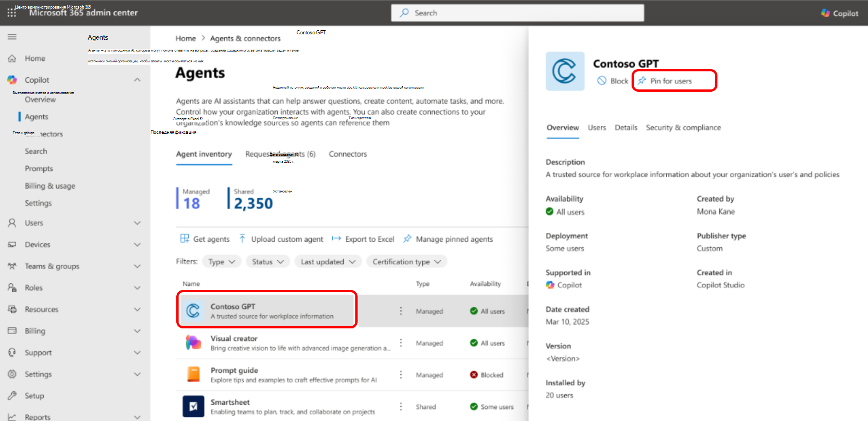Click the Billing card icon
Image resolution: width=868 pixels, height=421 pixels.
pyautogui.click(x=12, y=331)
